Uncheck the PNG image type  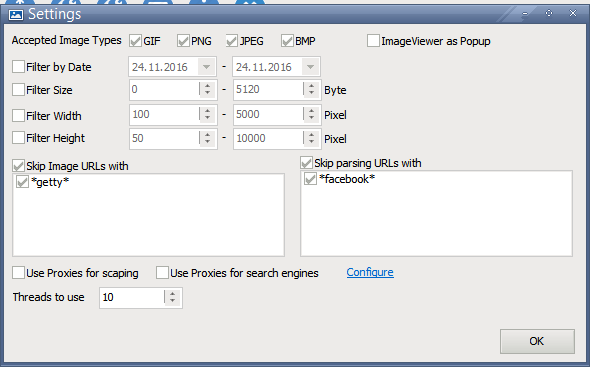click(183, 41)
